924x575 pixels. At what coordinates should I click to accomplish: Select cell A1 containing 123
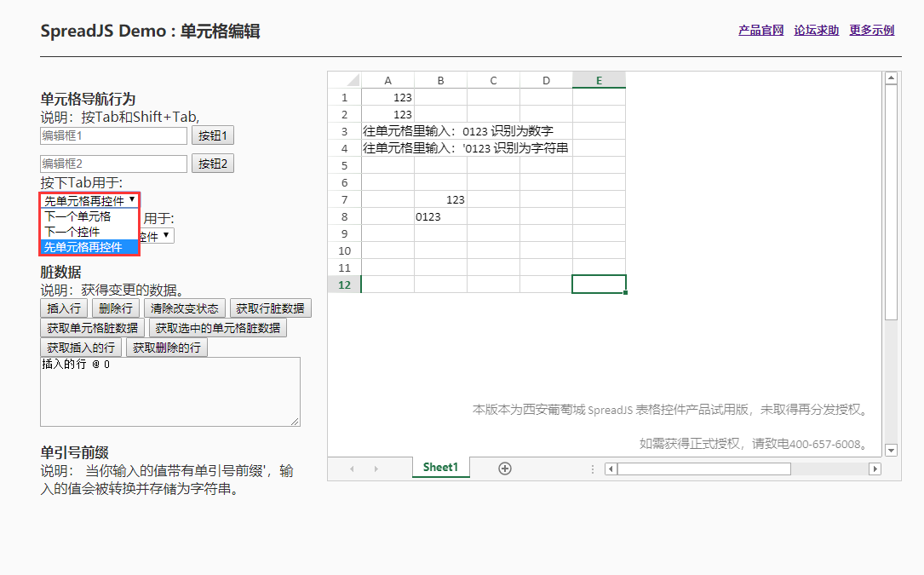pyautogui.click(x=387, y=97)
